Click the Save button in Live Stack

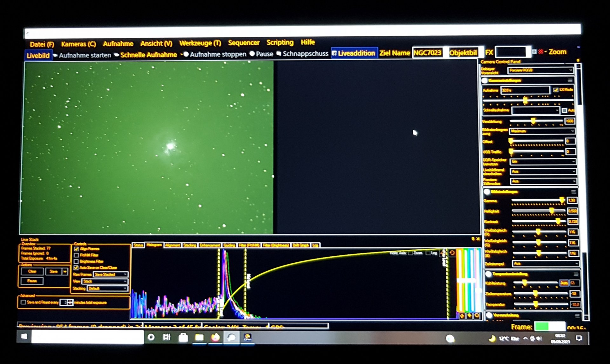tap(54, 271)
